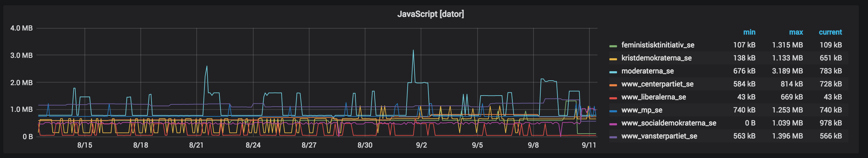Click the 9/11 x-axis date label

(589, 146)
